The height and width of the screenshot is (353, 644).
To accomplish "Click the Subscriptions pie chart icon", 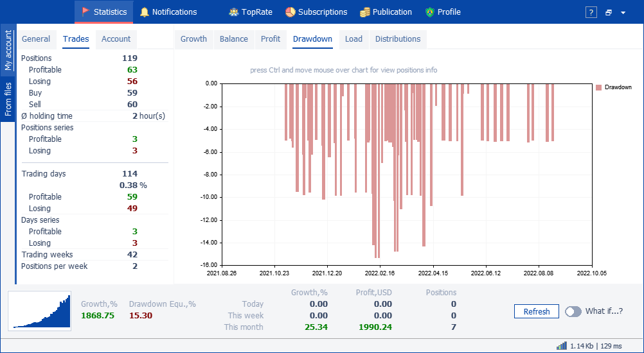I will coord(291,12).
